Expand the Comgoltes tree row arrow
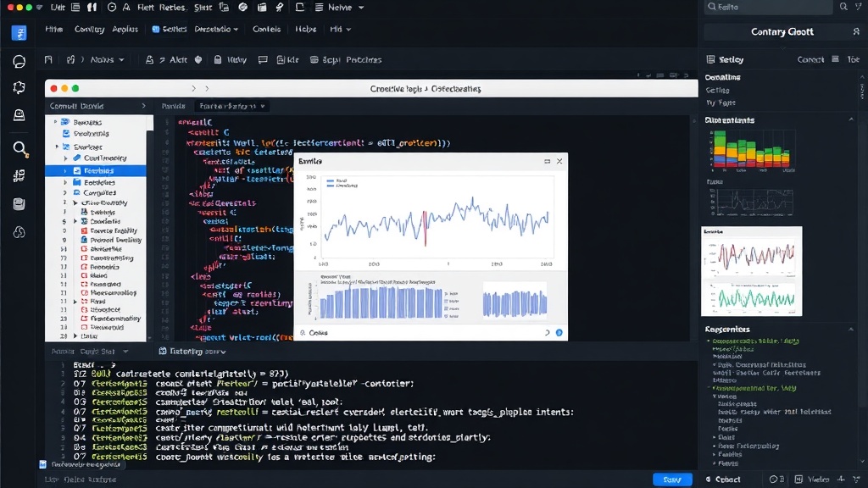 pyautogui.click(x=65, y=193)
